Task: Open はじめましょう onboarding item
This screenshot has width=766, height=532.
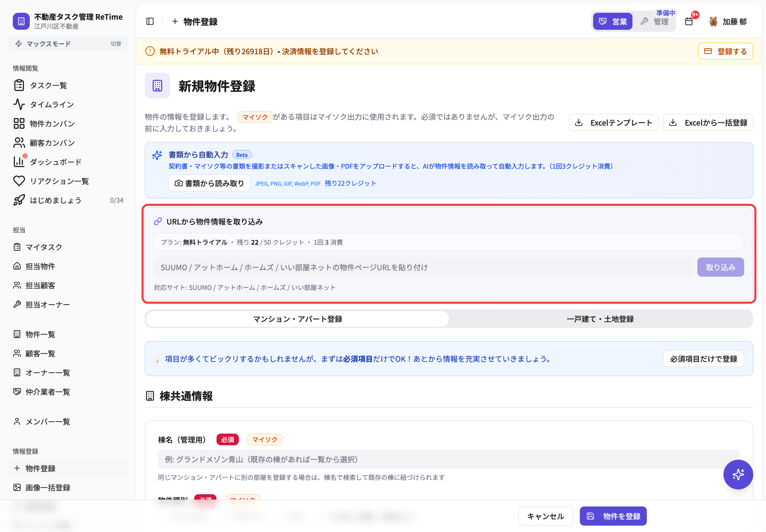Action: (x=68, y=200)
